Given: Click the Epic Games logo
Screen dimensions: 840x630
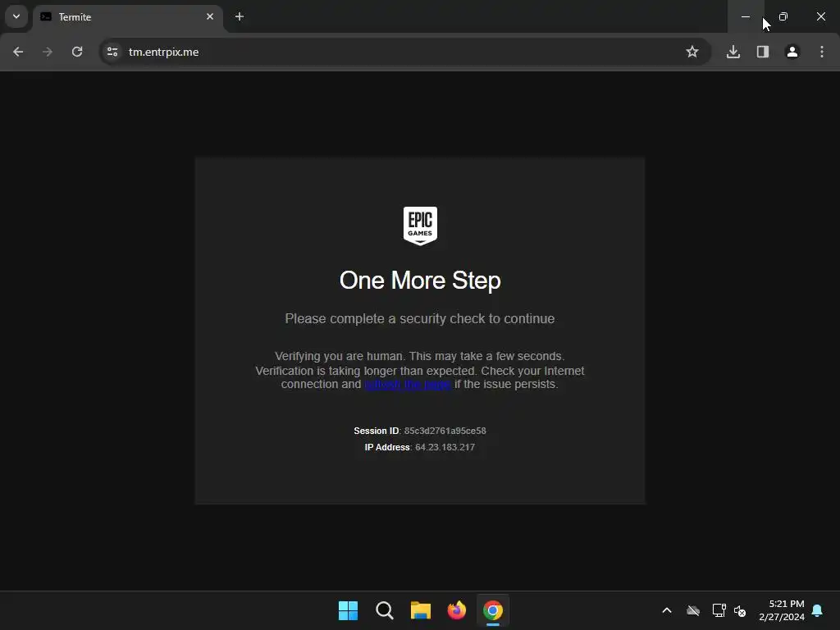Looking at the screenshot, I should click(x=420, y=226).
